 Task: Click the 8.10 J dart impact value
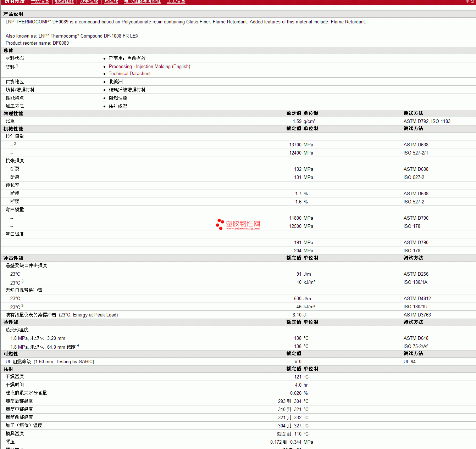299,315
